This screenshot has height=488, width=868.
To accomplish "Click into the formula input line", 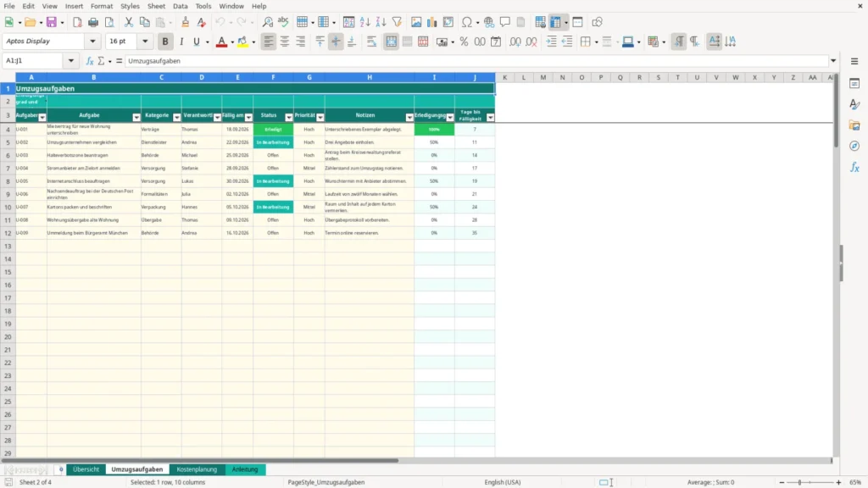I will tap(476, 61).
